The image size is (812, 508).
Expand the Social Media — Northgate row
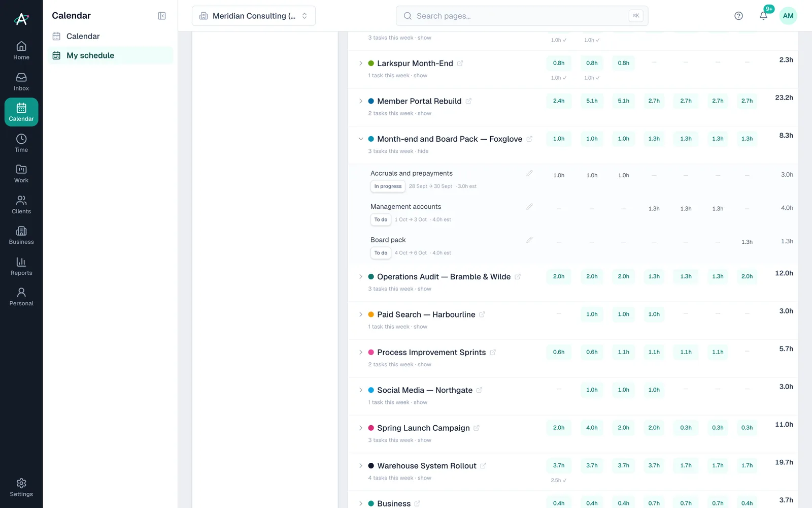point(361,390)
